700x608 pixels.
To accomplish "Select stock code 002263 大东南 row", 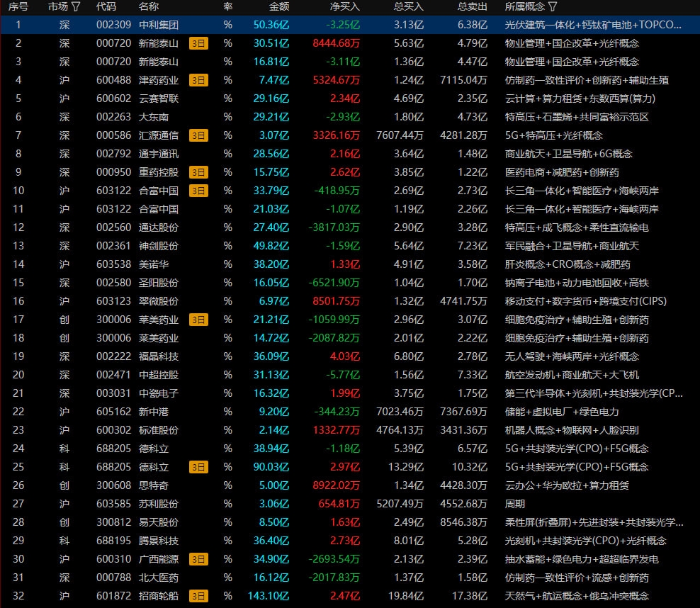I will coord(114,117).
